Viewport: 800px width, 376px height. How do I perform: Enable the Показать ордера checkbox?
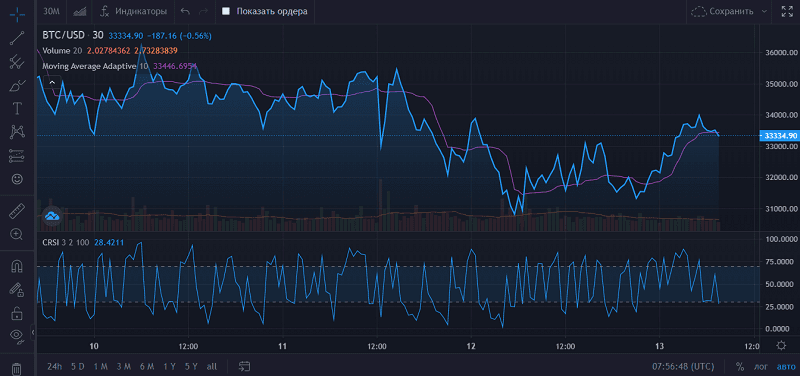(226, 11)
